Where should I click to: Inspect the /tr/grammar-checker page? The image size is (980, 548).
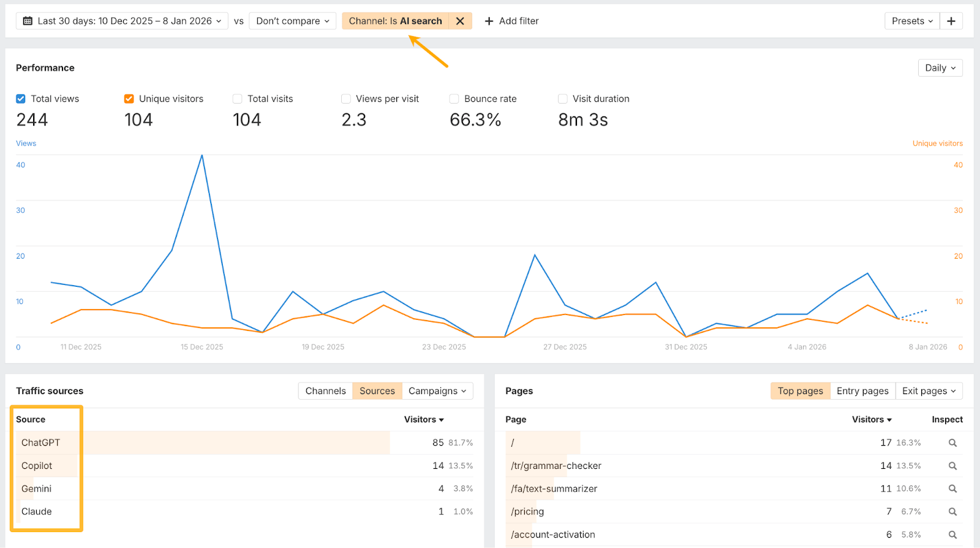click(952, 466)
